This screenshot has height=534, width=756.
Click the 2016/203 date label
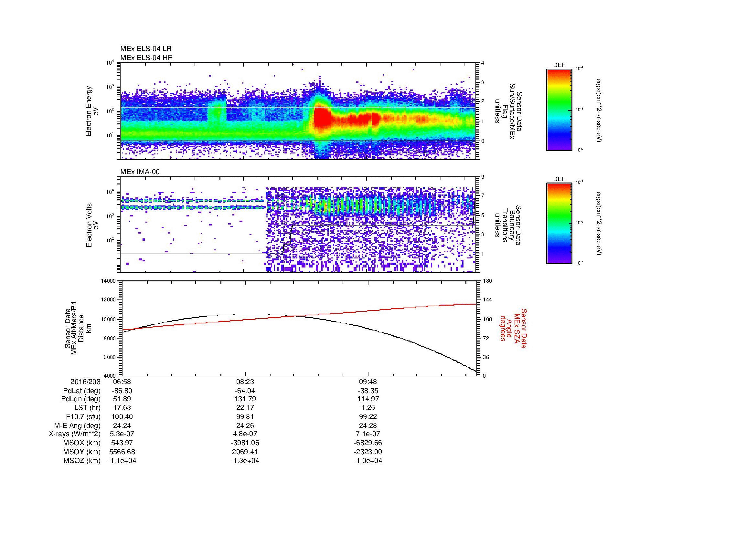[85, 382]
